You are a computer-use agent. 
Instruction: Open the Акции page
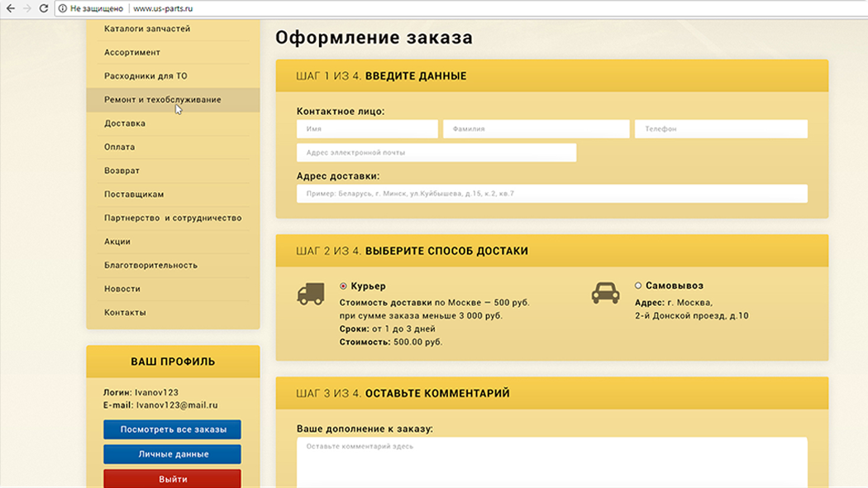click(117, 242)
